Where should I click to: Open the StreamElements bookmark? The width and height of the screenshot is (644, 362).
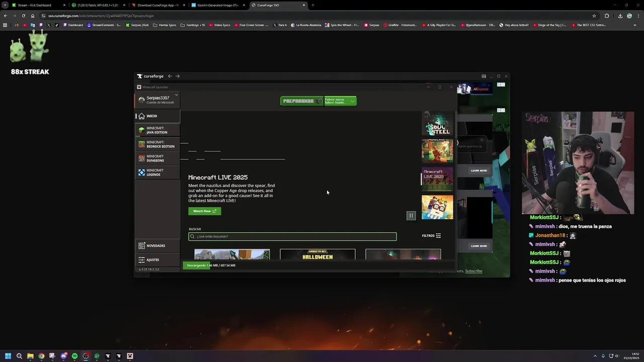[104, 25]
